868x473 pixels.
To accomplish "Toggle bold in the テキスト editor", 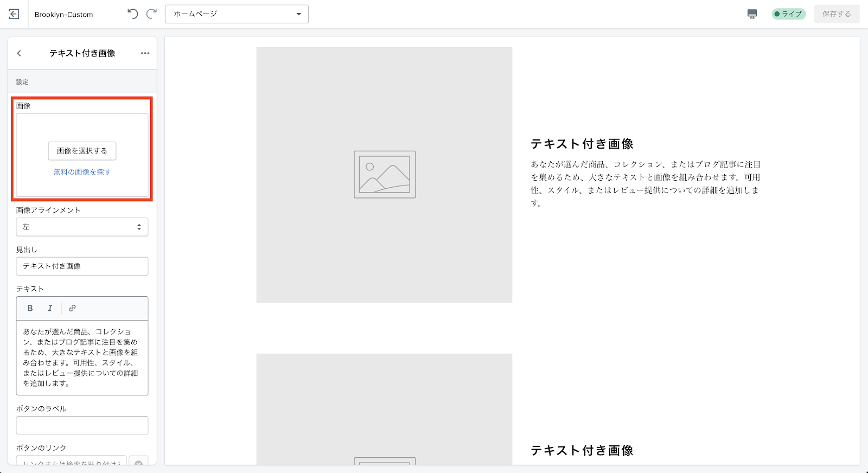I will tap(30, 308).
